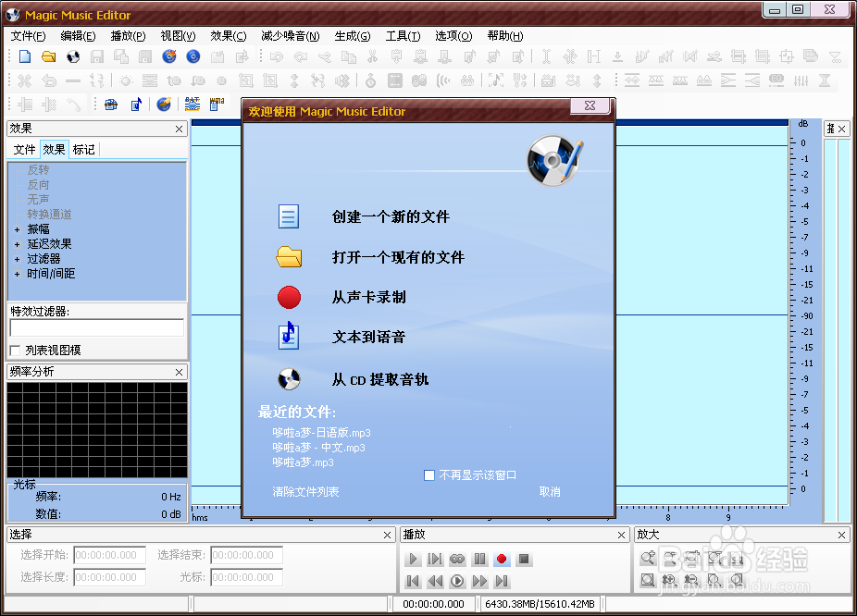The height and width of the screenshot is (616, 857).
Task: Expand the 时间/间距 tree node
Action: tap(17, 274)
